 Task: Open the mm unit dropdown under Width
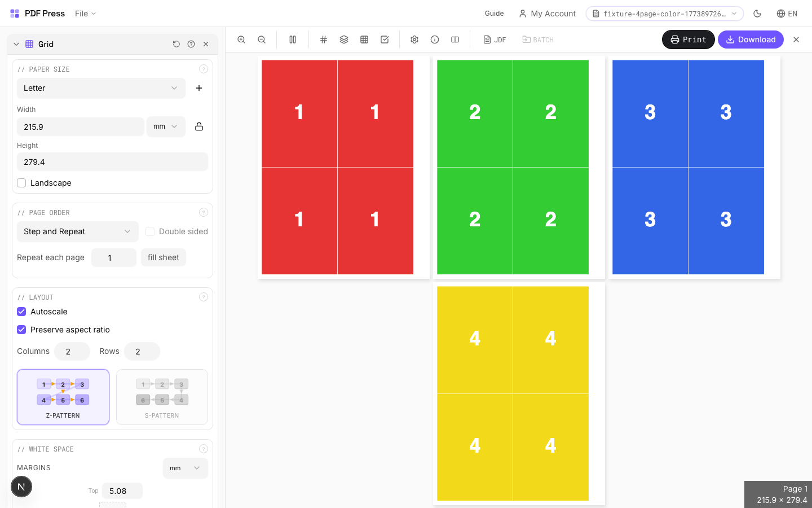(x=166, y=126)
